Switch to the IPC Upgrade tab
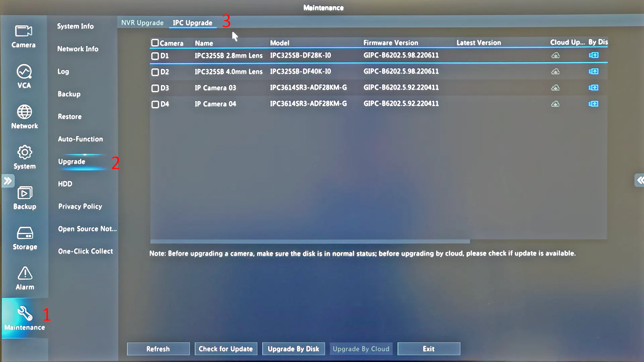The height and width of the screenshot is (362, 644). tap(193, 22)
